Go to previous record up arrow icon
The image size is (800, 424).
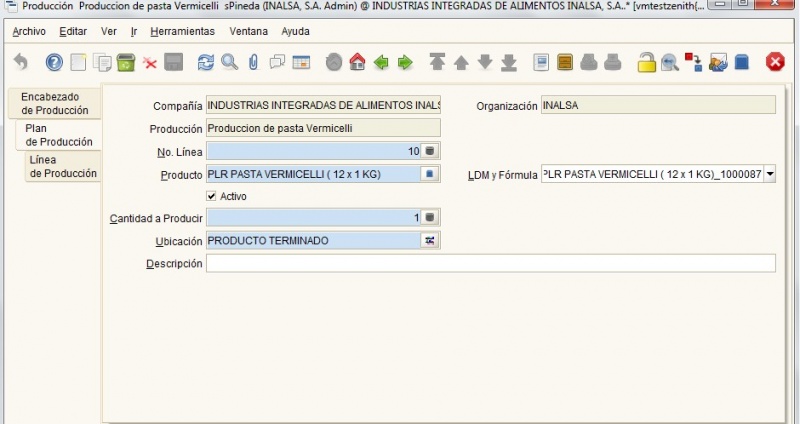(x=461, y=63)
